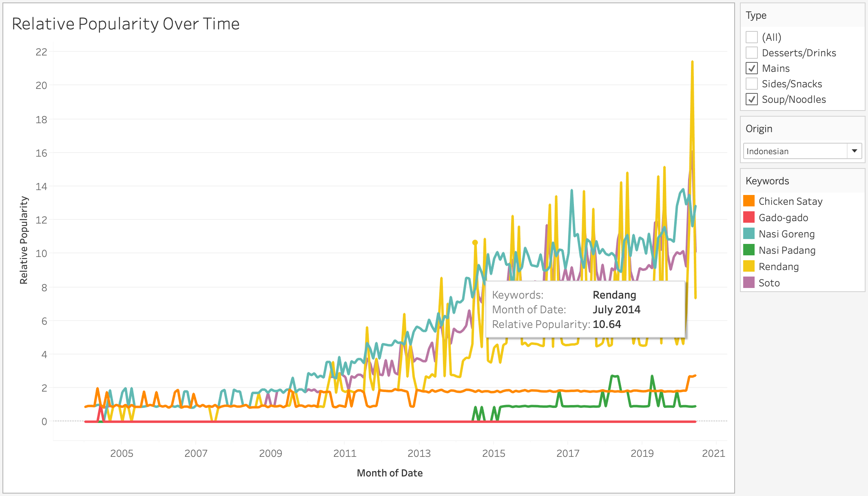Click the Nasi Padang green legend swatch
This screenshot has width=868, height=496.
tap(749, 250)
